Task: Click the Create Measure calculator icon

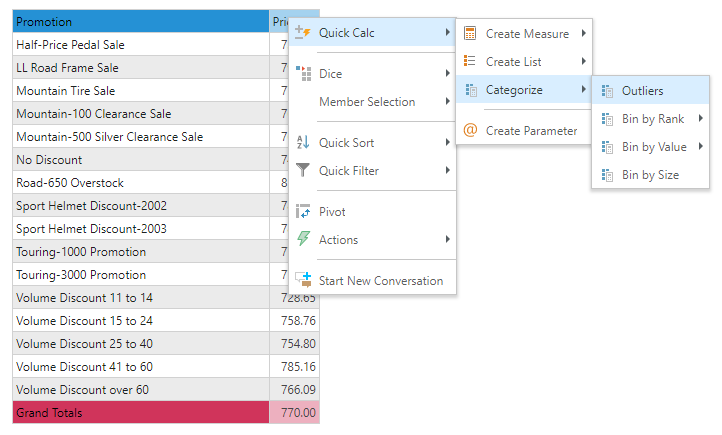Action: click(471, 34)
